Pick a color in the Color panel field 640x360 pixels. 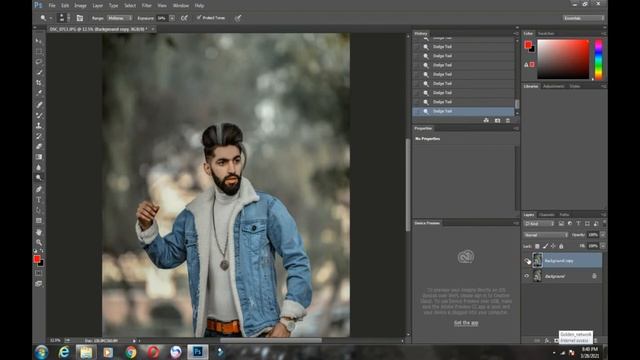563,59
